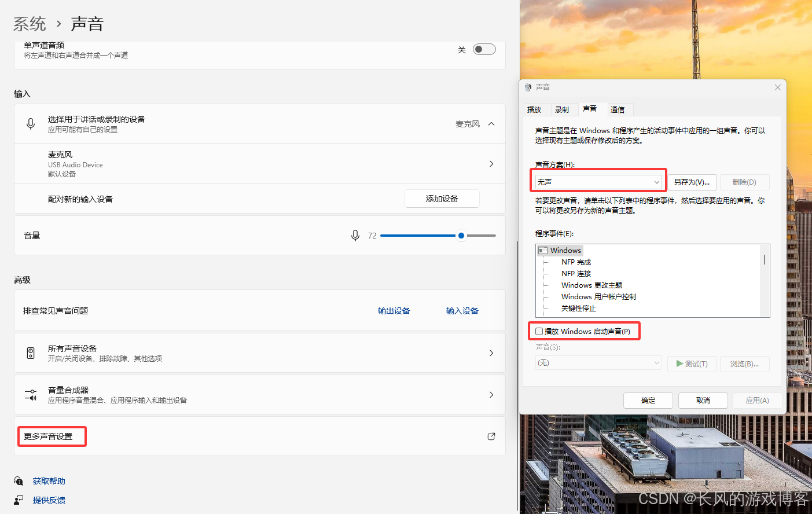Open 更多声音设置 row
Image resolution: width=812 pixels, height=514 pixels.
tap(260, 436)
